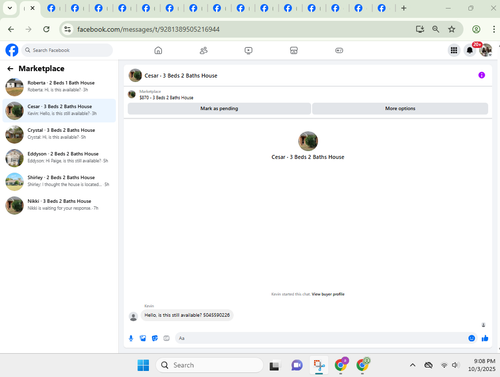Open the Watch video icon
Image resolution: width=500 pixels, height=377 pixels.
tap(248, 51)
